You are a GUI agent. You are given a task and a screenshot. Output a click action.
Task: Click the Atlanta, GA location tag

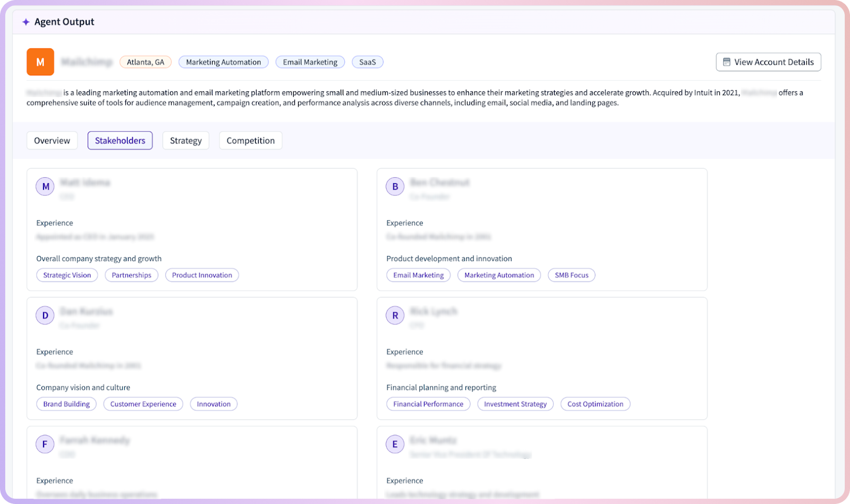146,62
